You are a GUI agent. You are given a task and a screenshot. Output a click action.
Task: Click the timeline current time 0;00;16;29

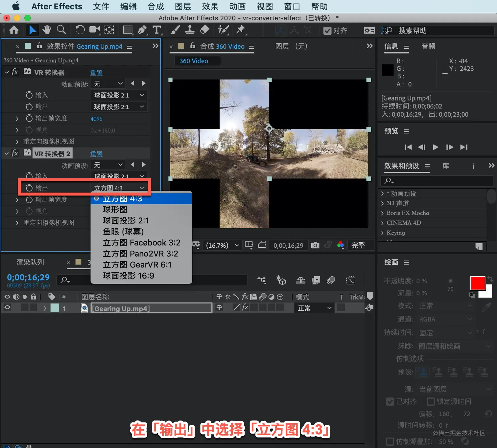pyautogui.click(x=28, y=278)
